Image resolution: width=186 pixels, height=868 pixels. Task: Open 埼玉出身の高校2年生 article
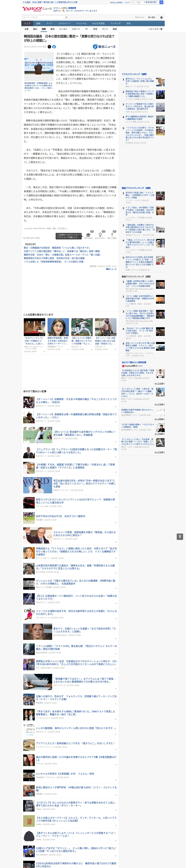[84, 483]
